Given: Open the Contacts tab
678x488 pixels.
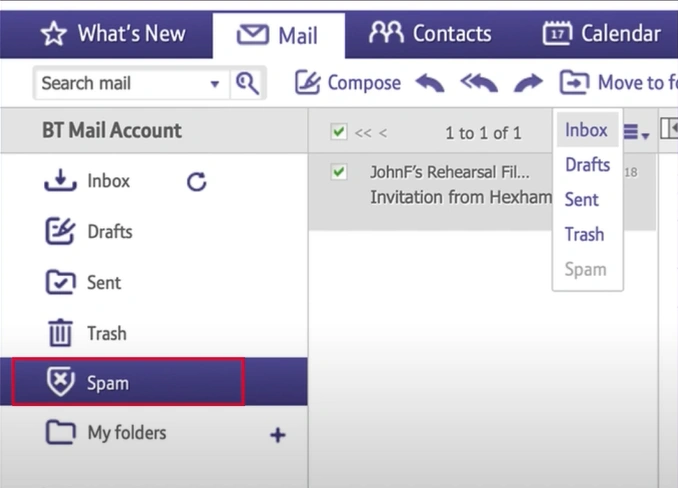Looking at the screenshot, I should 430,34.
